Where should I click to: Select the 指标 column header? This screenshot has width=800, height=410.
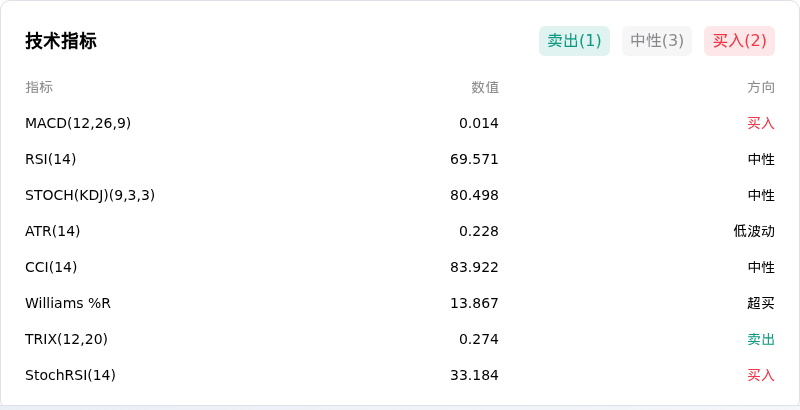(x=39, y=87)
